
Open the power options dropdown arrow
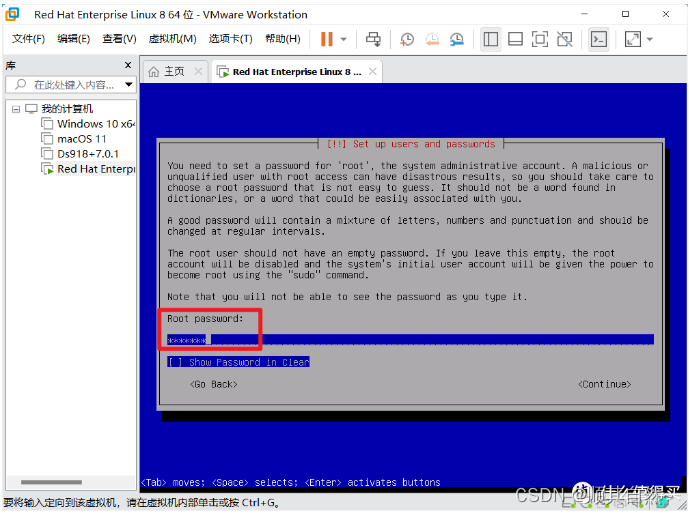pos(344,39)
